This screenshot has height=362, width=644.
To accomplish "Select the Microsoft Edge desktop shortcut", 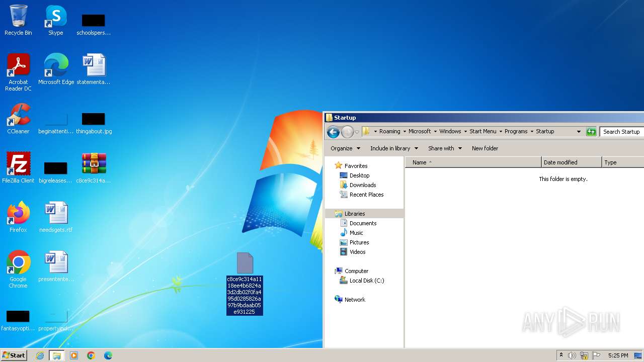I will tap(56, 69).
